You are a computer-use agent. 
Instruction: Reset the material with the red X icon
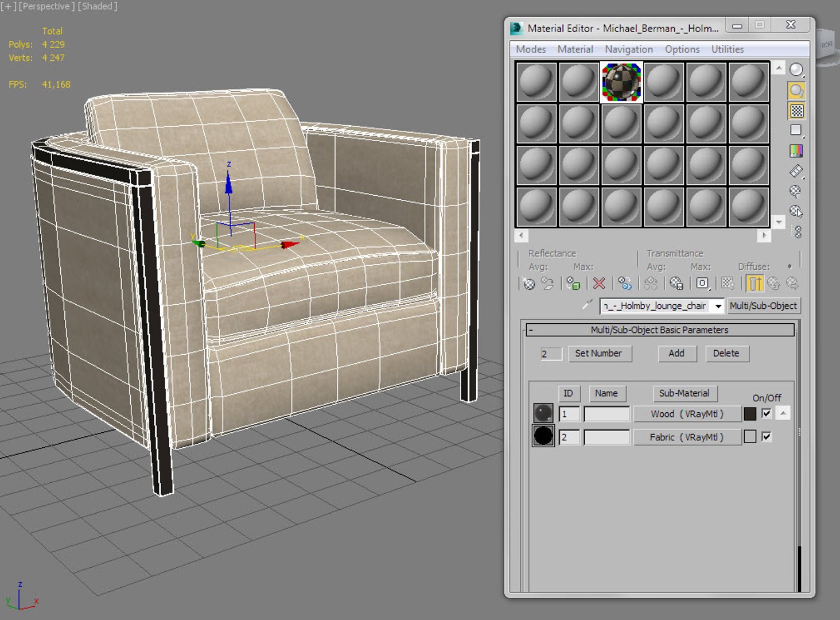click(599, 283)
